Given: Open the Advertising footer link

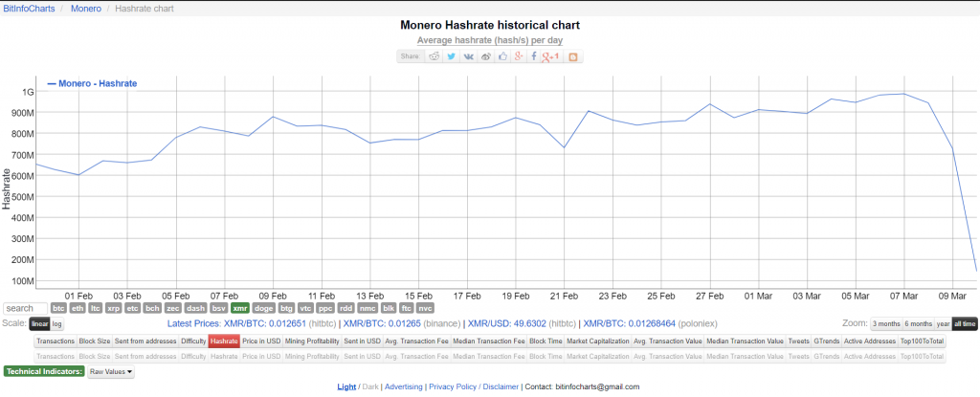Looking at the screenshot, I should coord(404,386).
